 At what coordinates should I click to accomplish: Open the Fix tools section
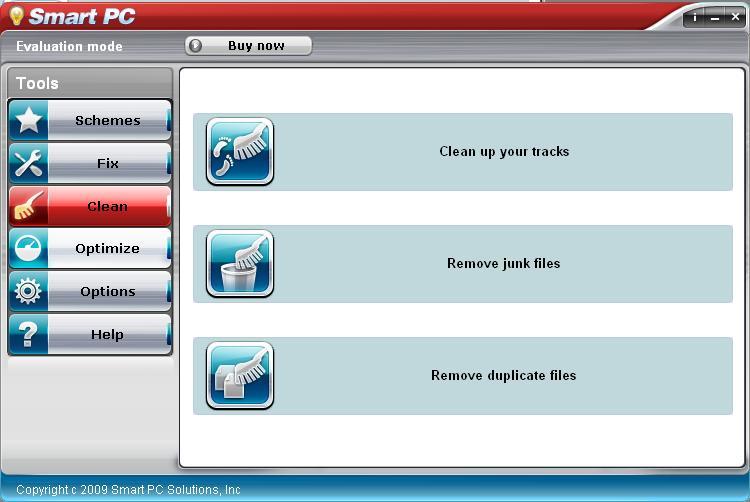90,163
